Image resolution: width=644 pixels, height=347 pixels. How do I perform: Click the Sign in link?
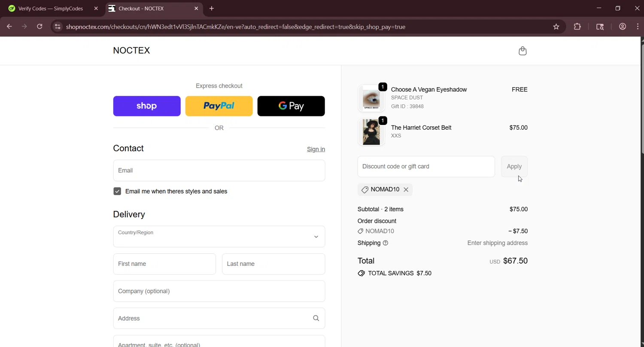pyautogui.click(x=316, y=149)
